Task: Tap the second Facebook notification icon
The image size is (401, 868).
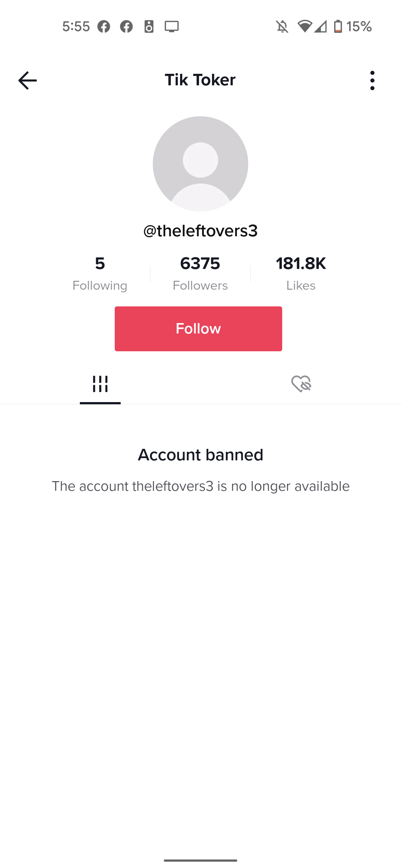Action: tap(126, 27)
